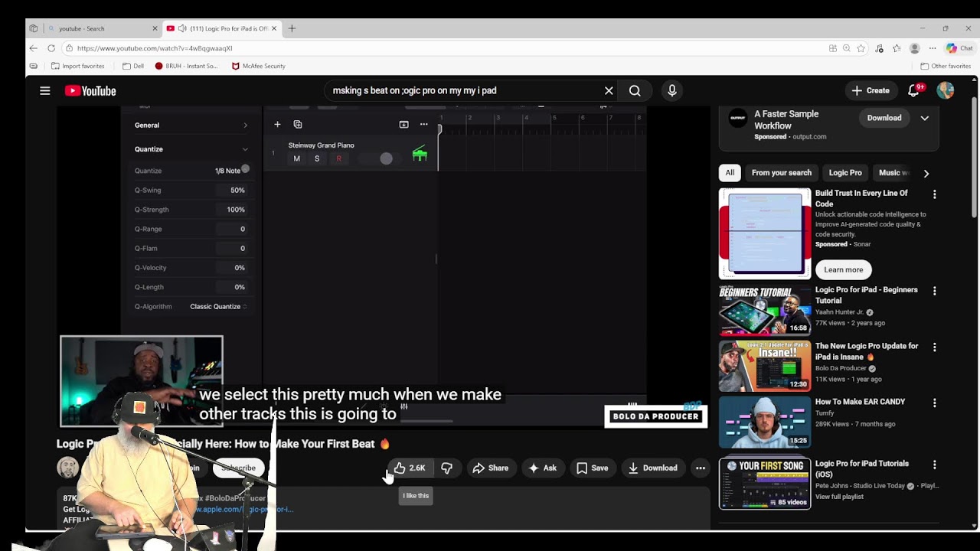The width and height of the screenshot is (980, 551).
Task: Mute the Steinway Grand Piano track
Action: pos(297,158)
